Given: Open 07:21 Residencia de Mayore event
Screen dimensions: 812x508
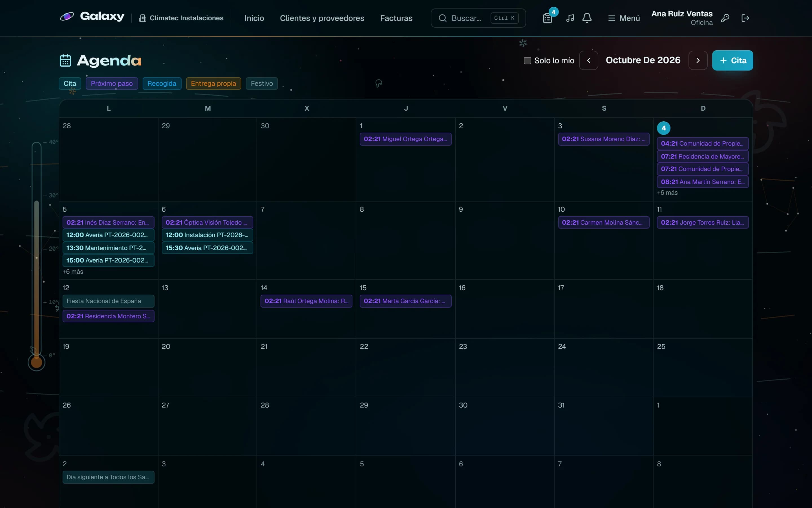Looking at the screenshot, I should click(703, 157).
